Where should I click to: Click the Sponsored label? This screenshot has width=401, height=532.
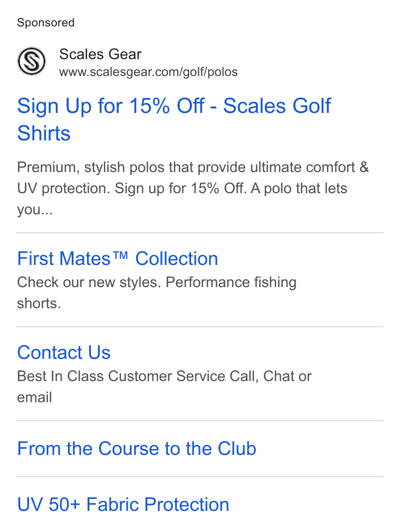[x=46, y=23]
